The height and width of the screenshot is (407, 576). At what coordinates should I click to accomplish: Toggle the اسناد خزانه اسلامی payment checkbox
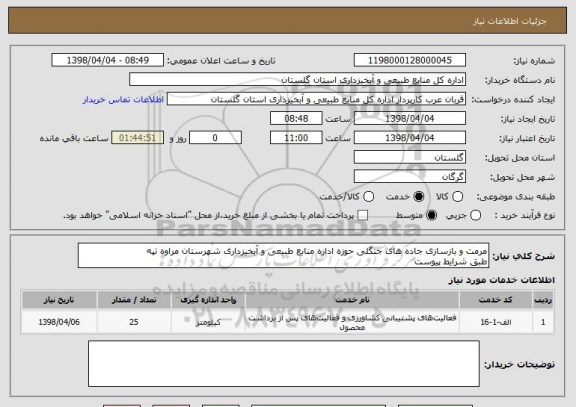(363, 216)
